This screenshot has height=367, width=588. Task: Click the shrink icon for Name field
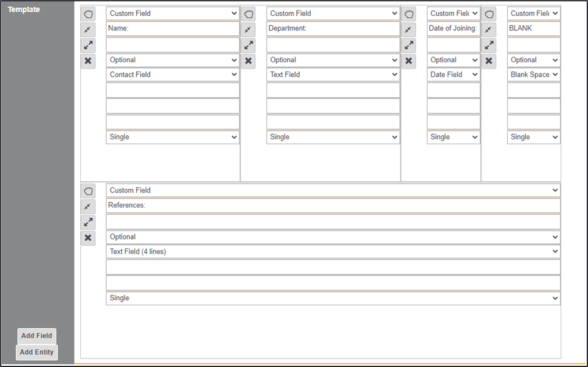(x=88, y=30)
